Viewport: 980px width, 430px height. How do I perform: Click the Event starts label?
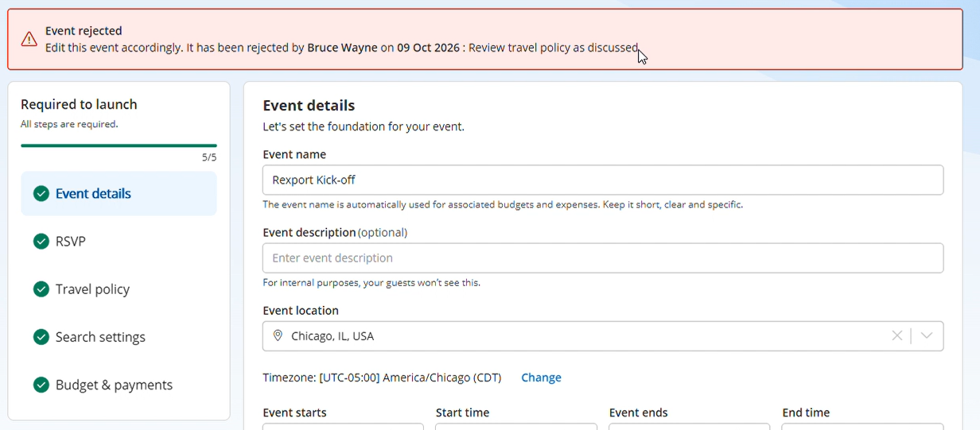[294, 413]
